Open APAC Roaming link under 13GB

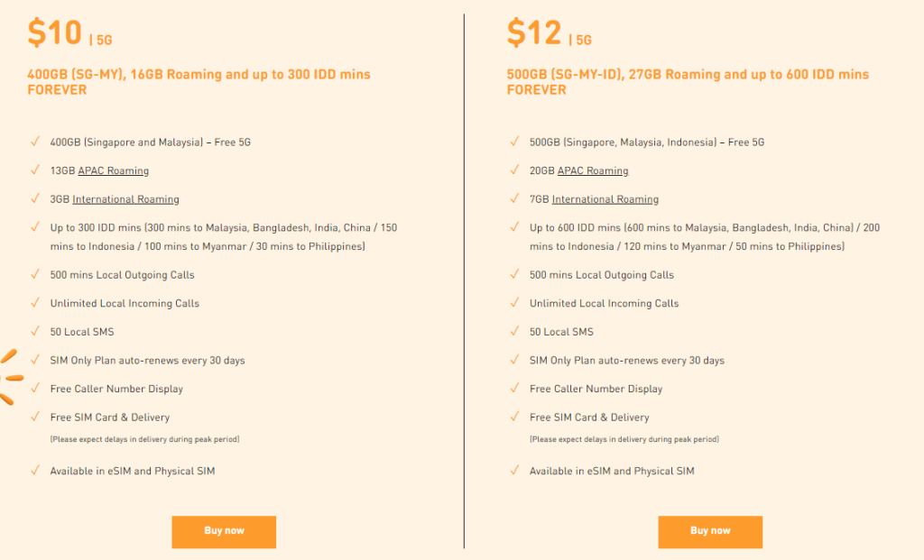(x=113, y=170)
